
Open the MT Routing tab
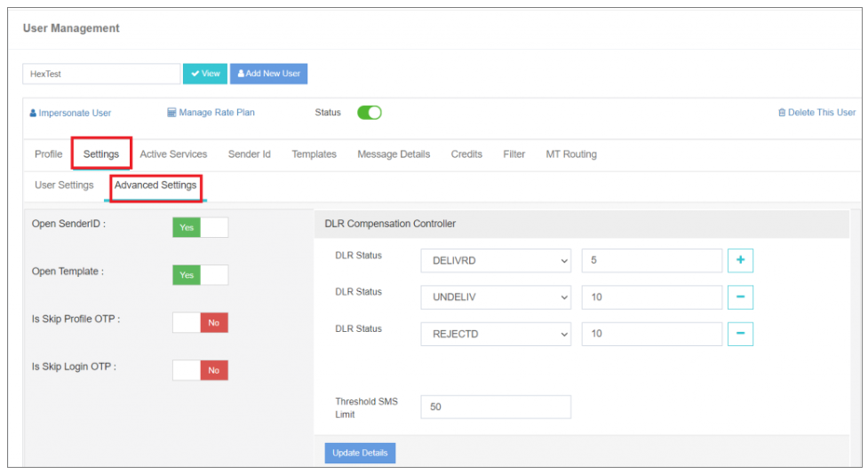pyautogui.click(x=571, y=154)
